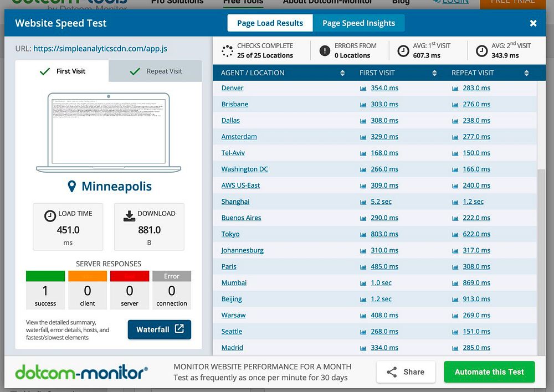Open chart icon for Amsterdam first visit
This screenshot has width=554, height=392.
coord(363,137)
